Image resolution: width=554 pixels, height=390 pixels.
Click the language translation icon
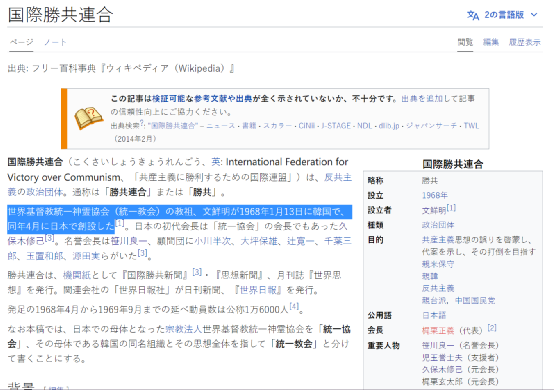473,15
